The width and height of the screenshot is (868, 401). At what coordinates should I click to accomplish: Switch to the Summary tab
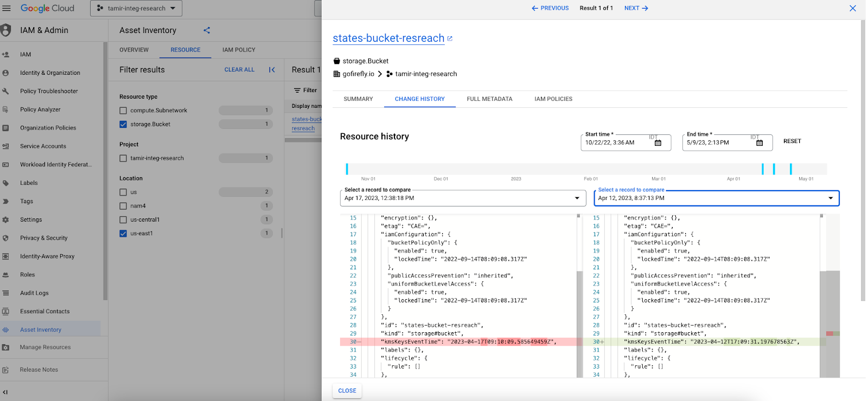tap(359, 99)
